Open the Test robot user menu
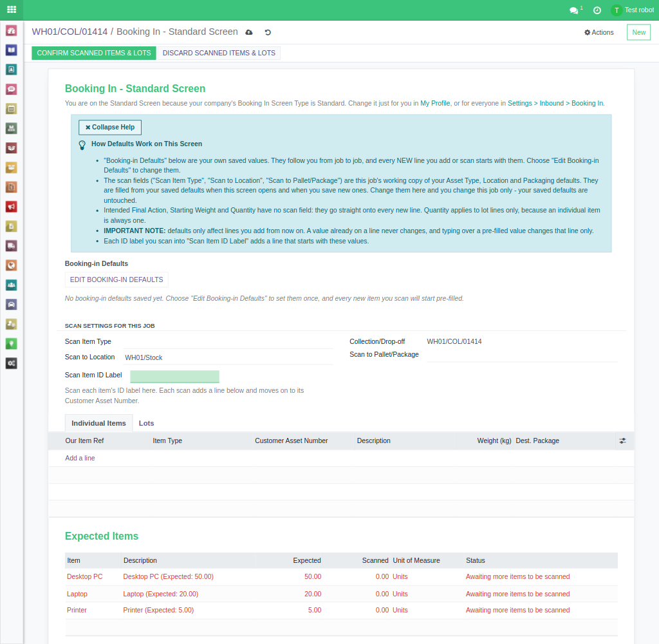The image size is (659, 644). pyautogui.click(x=633, y=10)
